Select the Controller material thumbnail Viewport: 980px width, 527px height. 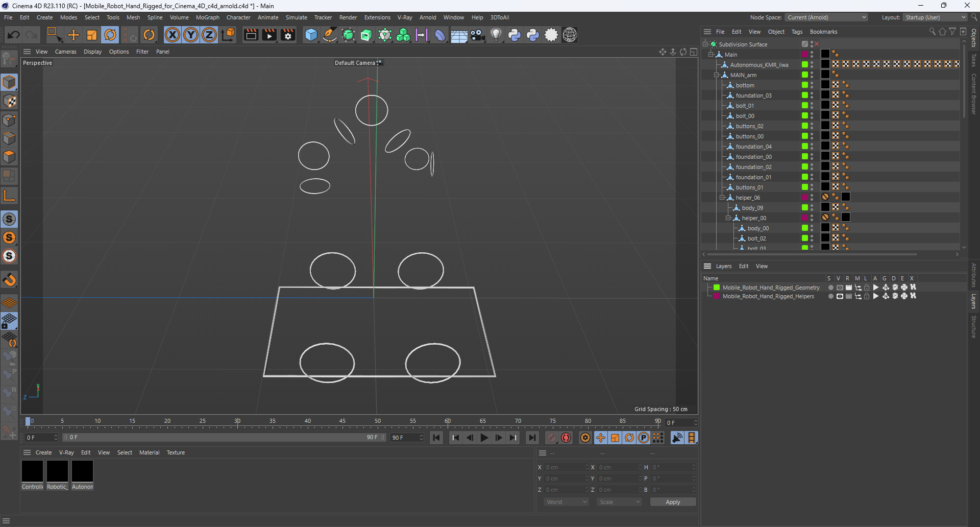(x=32, y=471)
